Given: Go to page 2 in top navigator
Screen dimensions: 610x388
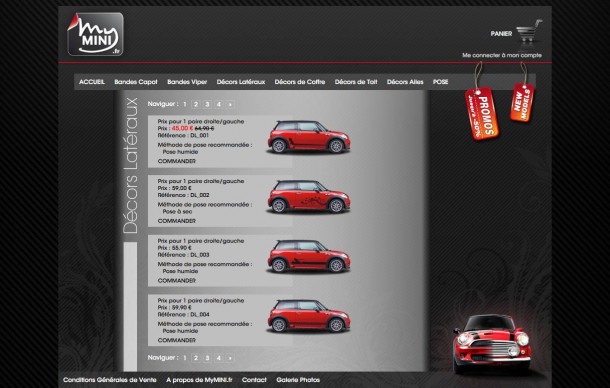Looking at the screenshot, I should 196,104.
